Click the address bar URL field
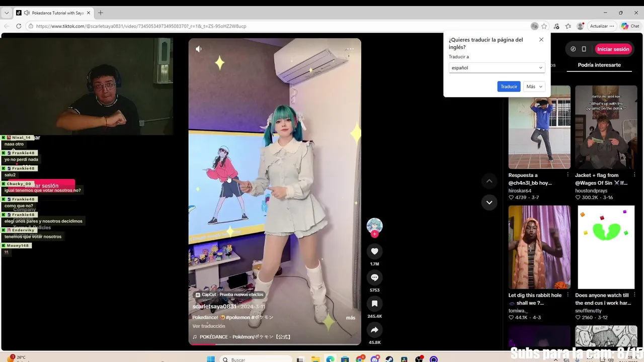This screenshot has height=362, width=644. pyautogui.click(x=282, y=26)
